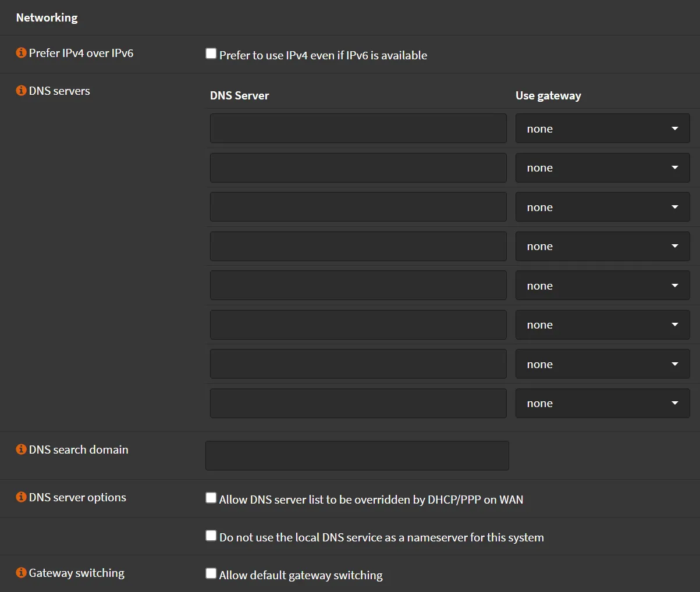This screenshot has width=700, height=592.
Task: Open the fifth row gateway combo box
Action: click(602, 285)
